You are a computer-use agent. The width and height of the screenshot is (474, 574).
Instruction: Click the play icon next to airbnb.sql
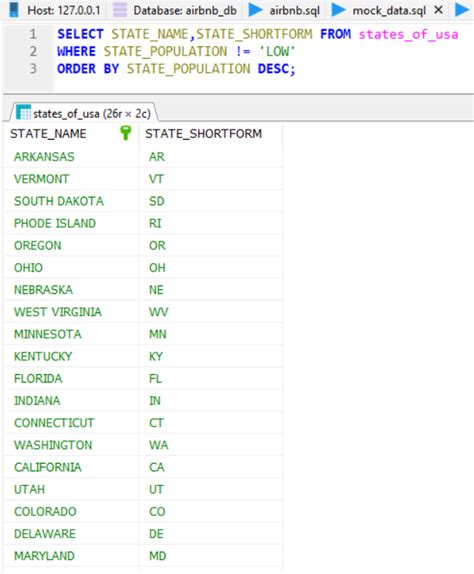(255, 10)
